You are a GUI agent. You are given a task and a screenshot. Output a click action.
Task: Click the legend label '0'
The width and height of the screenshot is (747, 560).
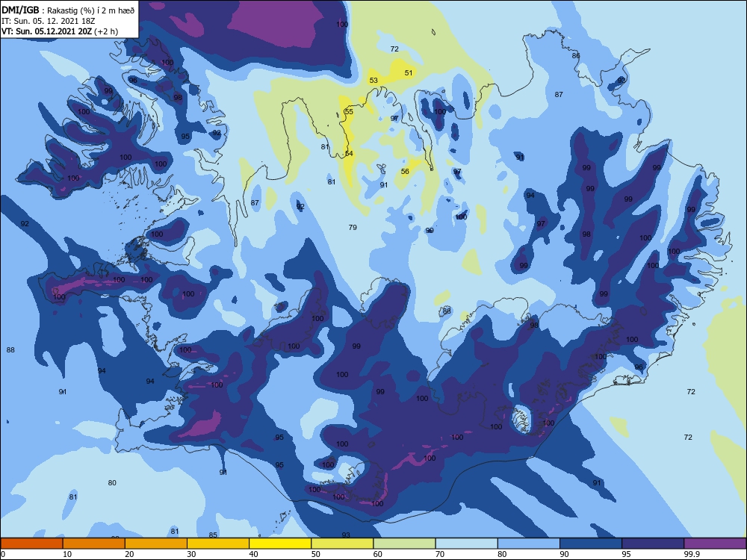pyautogui.click(x=2, y=554)
